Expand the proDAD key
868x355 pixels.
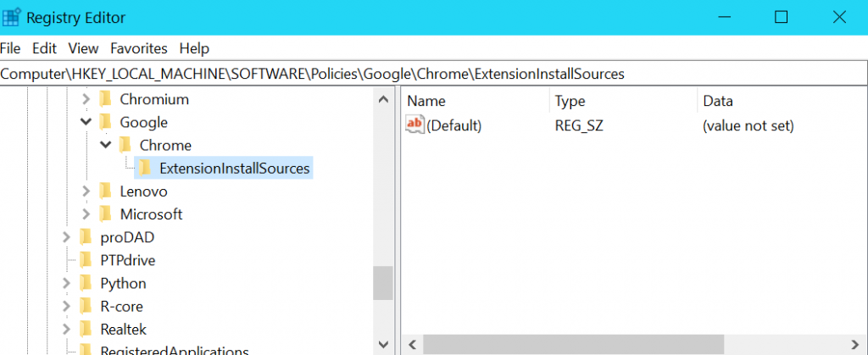click(x=66, y=238)
